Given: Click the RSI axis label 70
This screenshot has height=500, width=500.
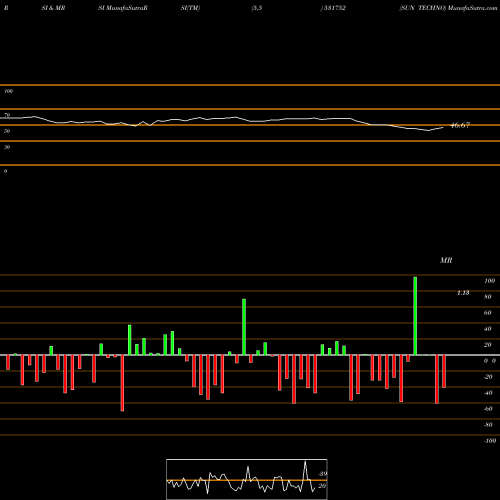Looking at the screenshot, I should (7, 115).
